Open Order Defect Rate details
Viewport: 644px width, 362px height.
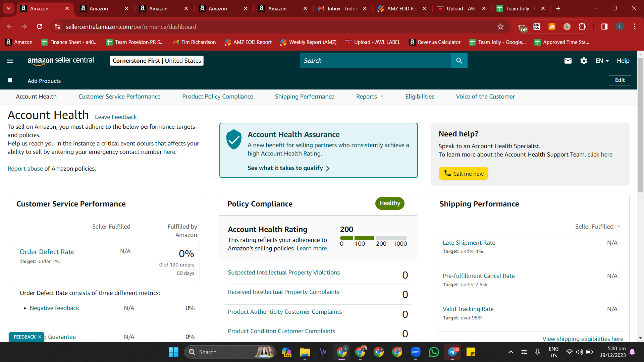47,252
